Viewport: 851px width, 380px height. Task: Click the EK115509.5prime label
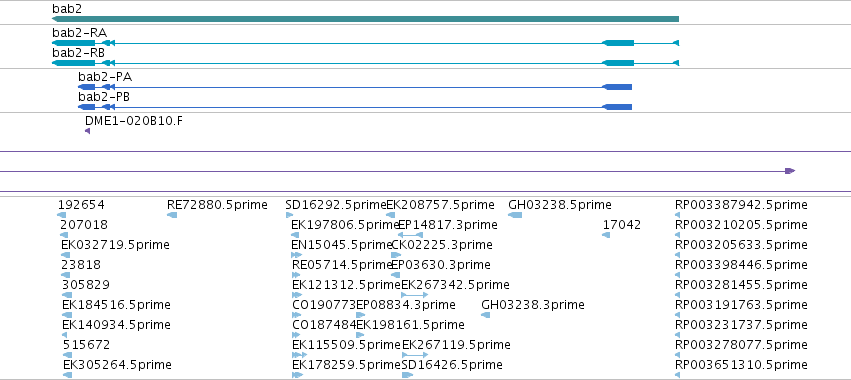346,344
